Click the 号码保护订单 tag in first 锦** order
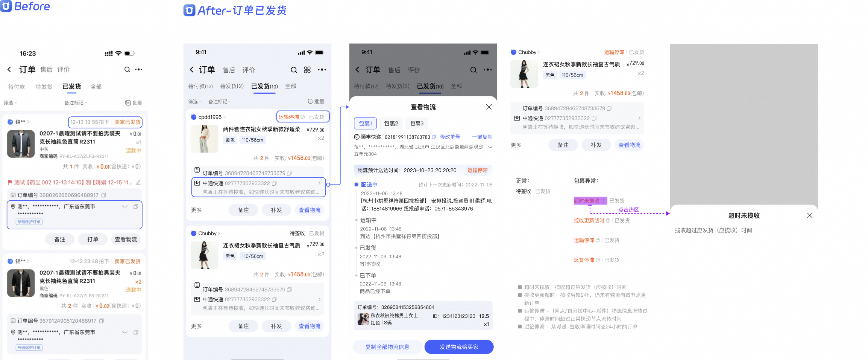This screenshot has height=360, width=868. (29, 222)
